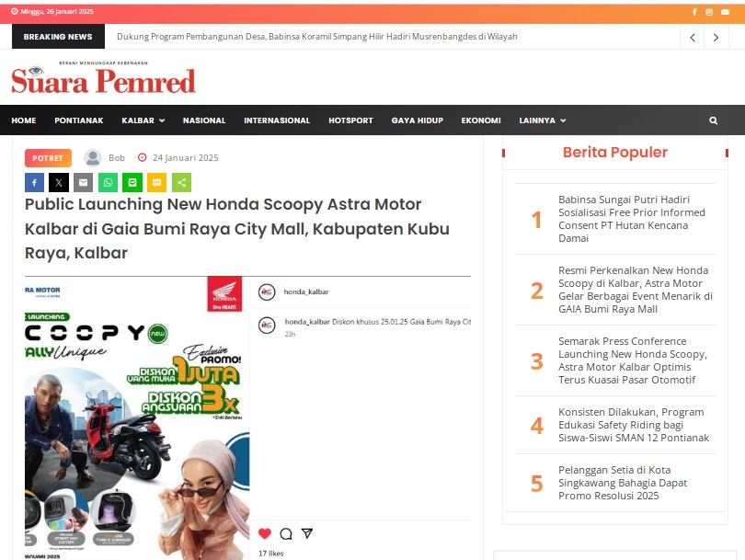
Task: Show next breaking news headline
Action: [x=716, y=37]
